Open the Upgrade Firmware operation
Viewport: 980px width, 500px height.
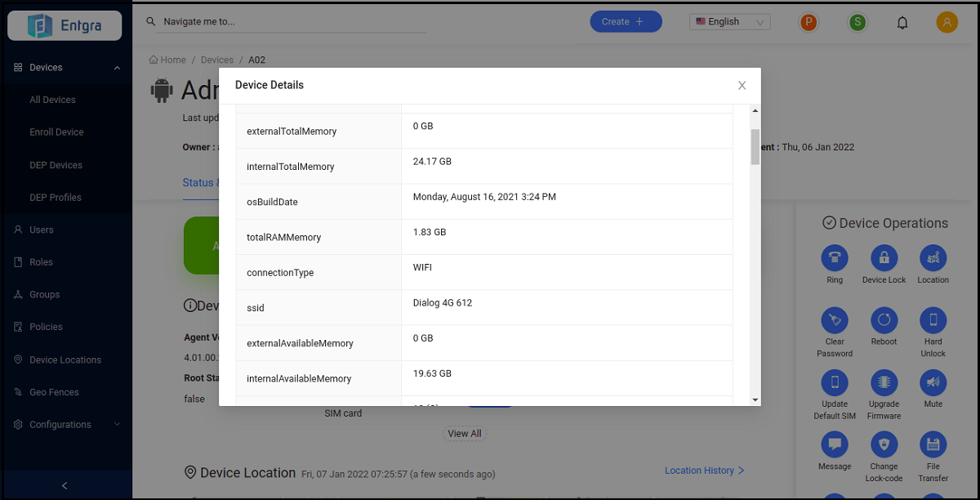point(884,382)
